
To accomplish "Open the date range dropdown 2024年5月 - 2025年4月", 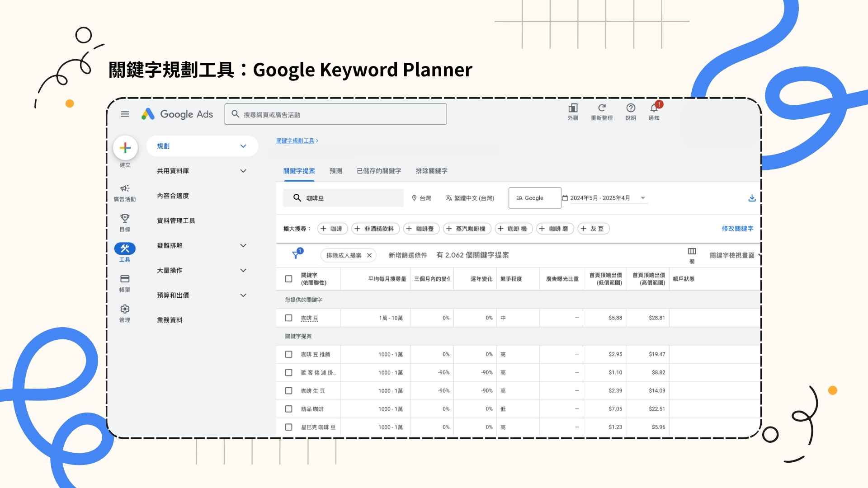I will point(604,198).
